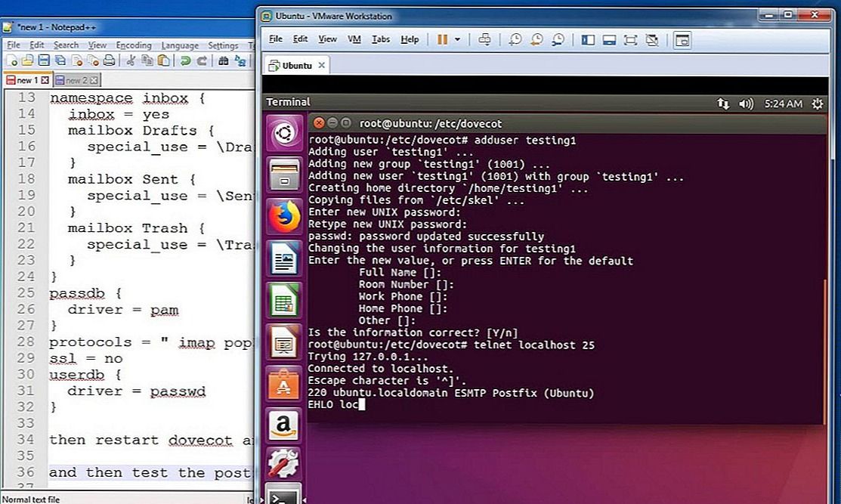The width and height of the screenshot is (841, 504).
Task: Open the Ubuntu dash search launcher icon
Action: [284, 133]
